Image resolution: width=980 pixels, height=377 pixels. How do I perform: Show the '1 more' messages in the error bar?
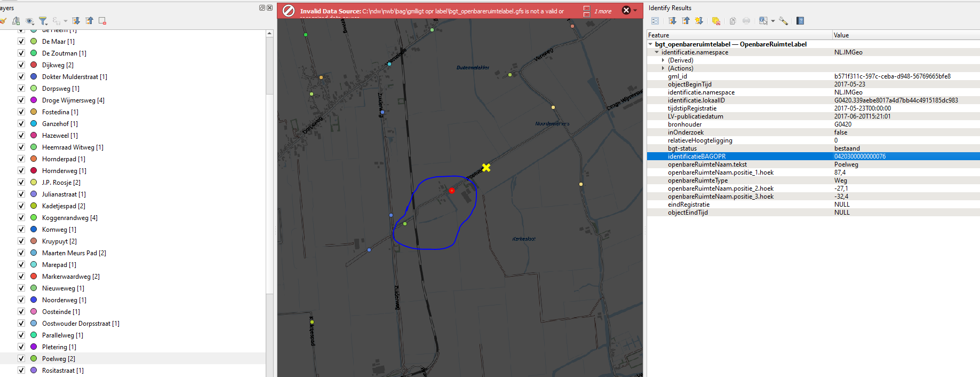(603, 11)
